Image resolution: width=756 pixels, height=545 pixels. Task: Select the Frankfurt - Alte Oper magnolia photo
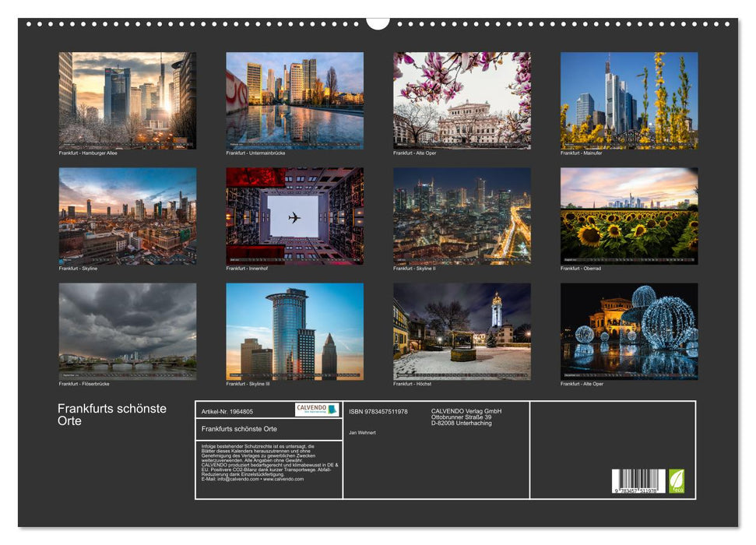click(462, 101)
